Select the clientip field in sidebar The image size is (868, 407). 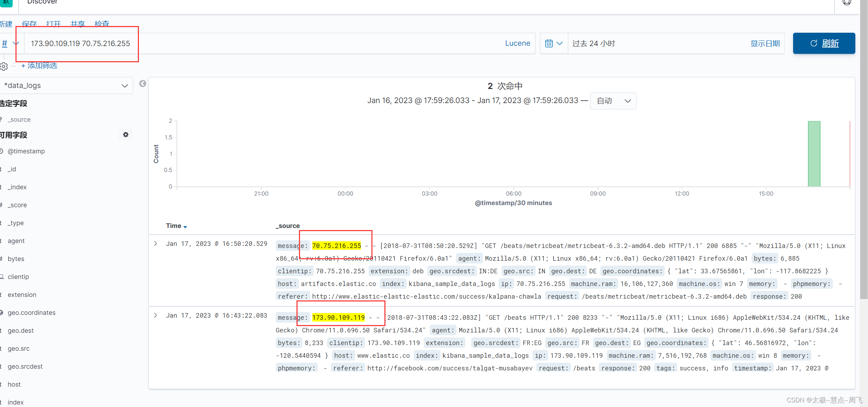click(18, 277)
